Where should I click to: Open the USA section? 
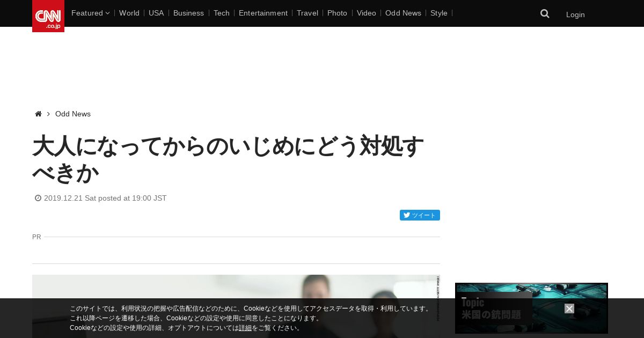click(x=156, y=13)
